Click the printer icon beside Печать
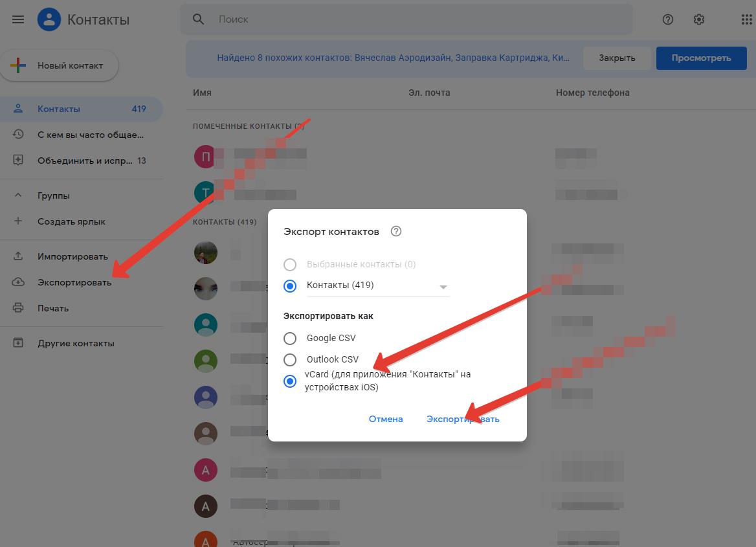Viewport: 756px width, 547px height. coord(18,307)
